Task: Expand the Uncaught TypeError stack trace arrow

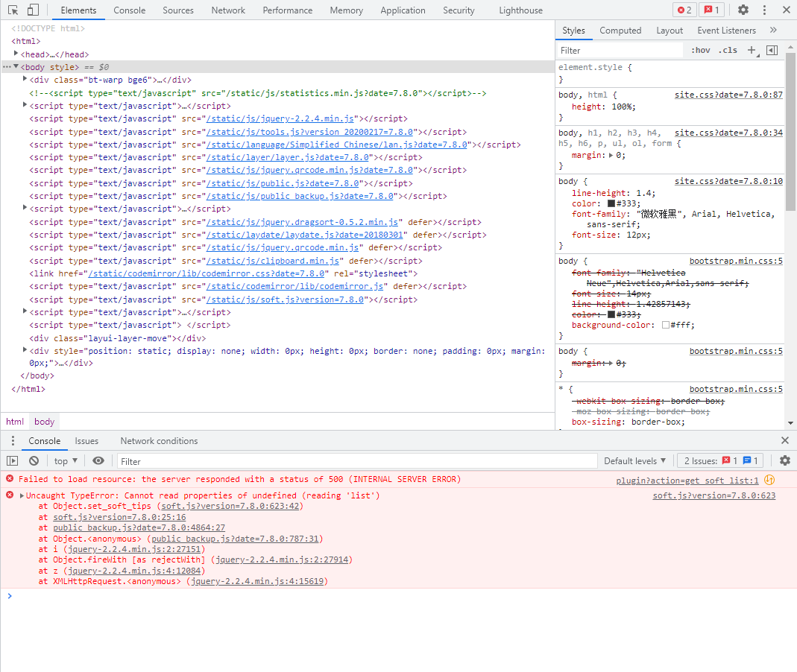Action: click(22, 495)
